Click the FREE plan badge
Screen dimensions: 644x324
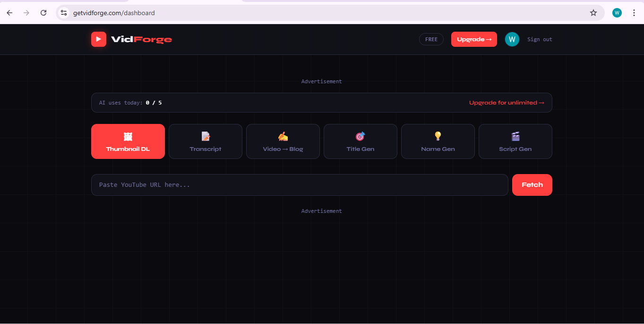431,39
